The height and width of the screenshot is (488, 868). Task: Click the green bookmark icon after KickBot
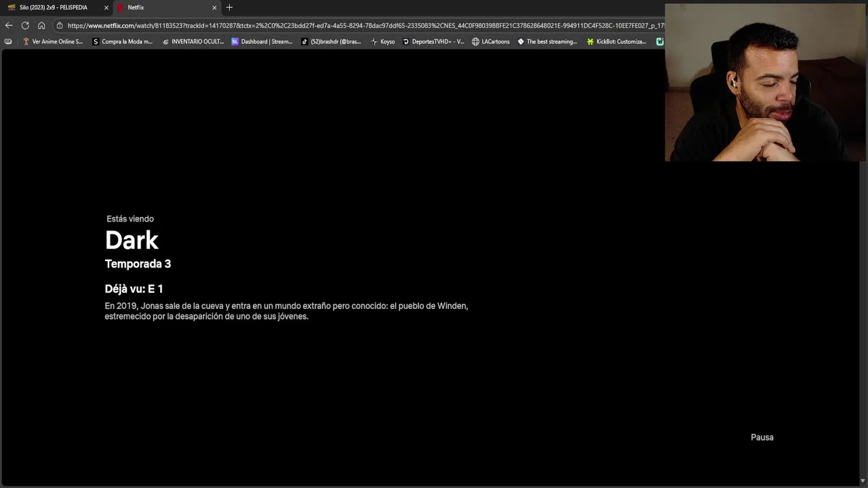[659, 41]
